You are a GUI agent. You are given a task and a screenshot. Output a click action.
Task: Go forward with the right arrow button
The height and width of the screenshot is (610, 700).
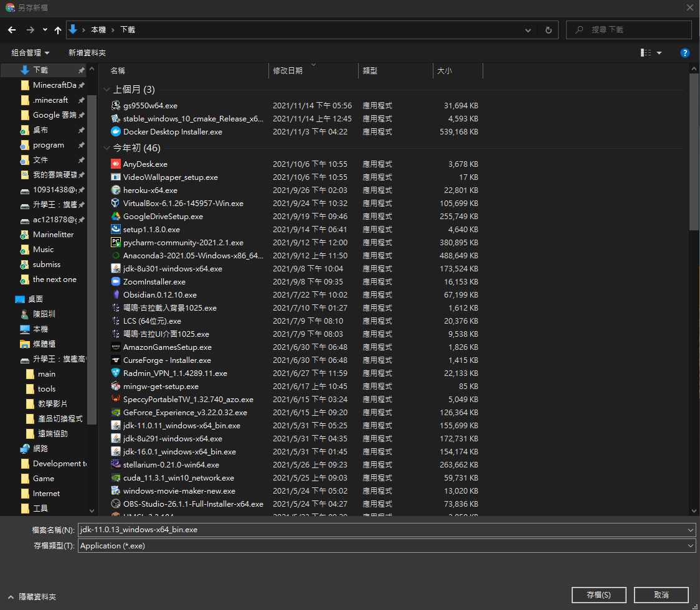[30, 30]
